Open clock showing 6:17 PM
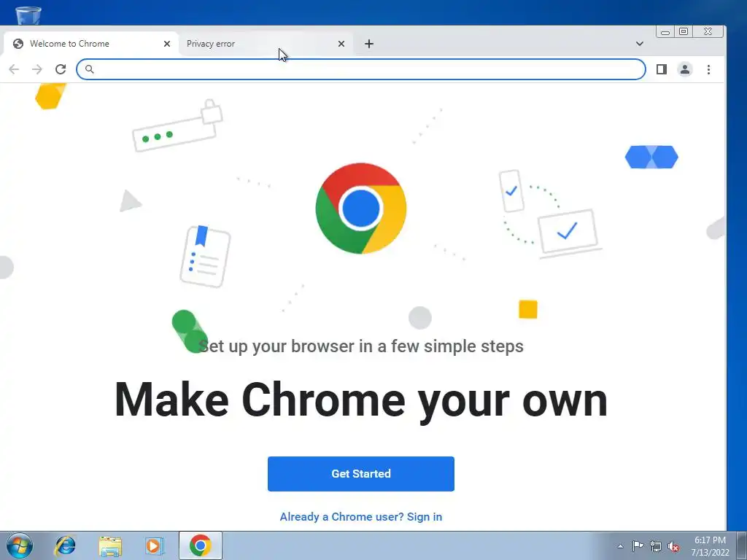747x560 pixels. pyautogui.click(x=710, y=546)
